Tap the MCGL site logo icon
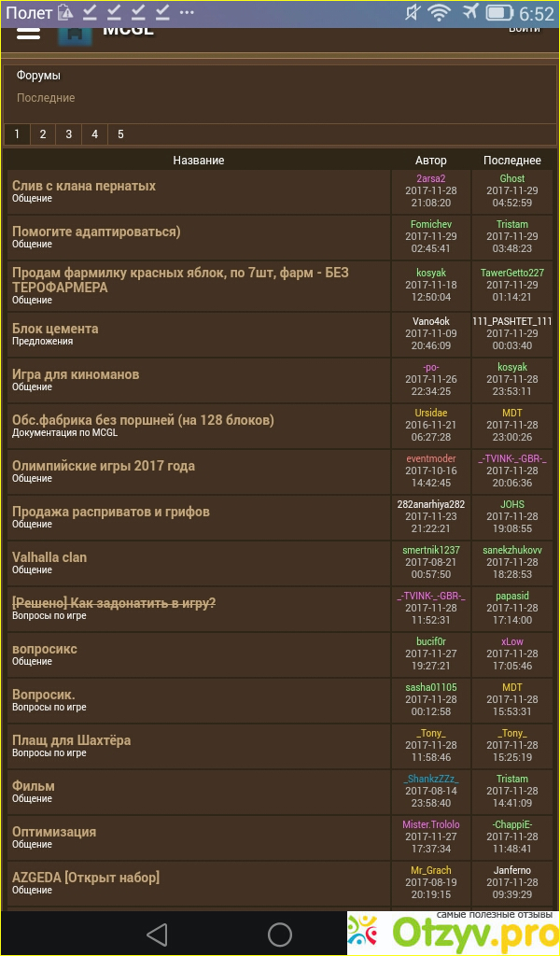560x956 pixels. 76,32
